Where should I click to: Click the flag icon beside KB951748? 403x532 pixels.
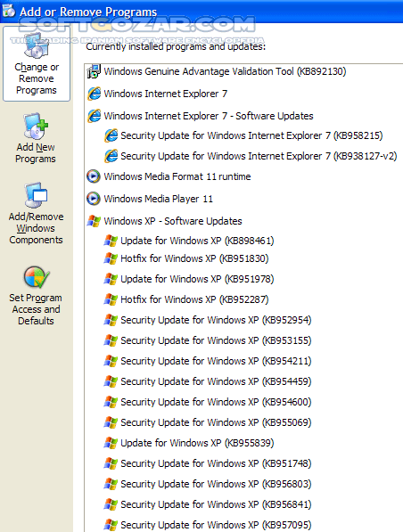click(x=111, y=463)
